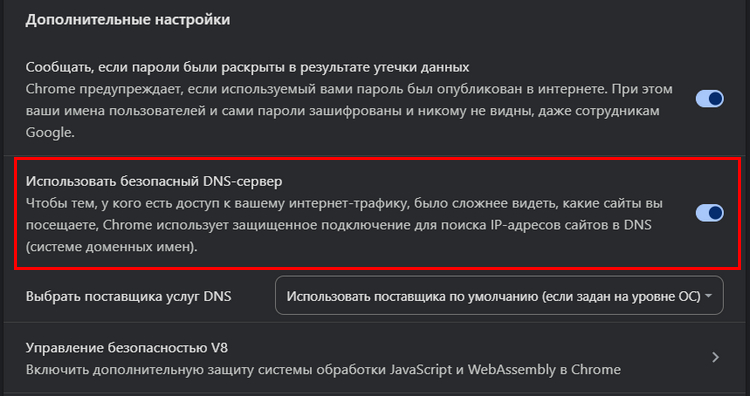Screen dimensions: 750x396
Task: Click the 'WebAssembly в Chrome' text
Action: point(544,370)
